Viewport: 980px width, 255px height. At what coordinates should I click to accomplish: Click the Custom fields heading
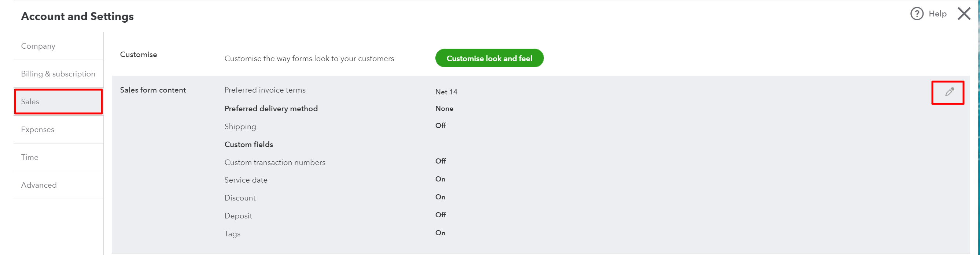[x=249, y=145]
